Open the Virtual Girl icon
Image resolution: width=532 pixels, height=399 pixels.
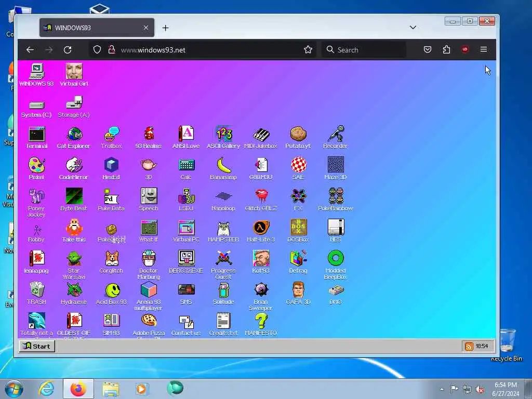pos(74,75)
